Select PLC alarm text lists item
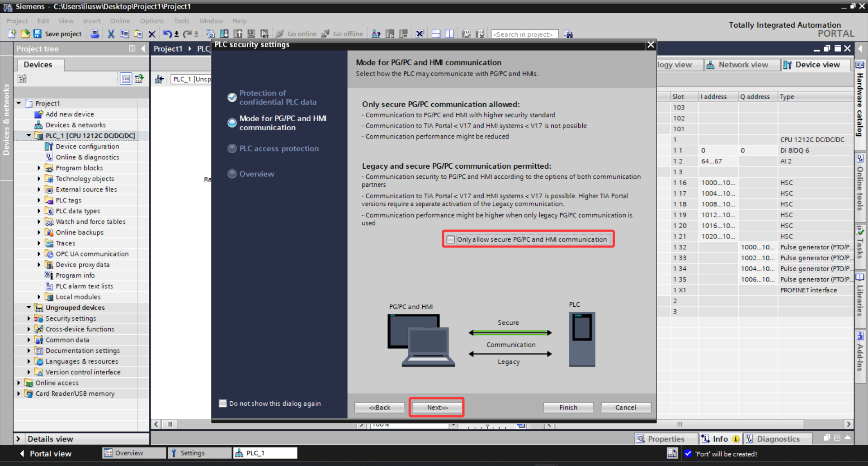 84,286
